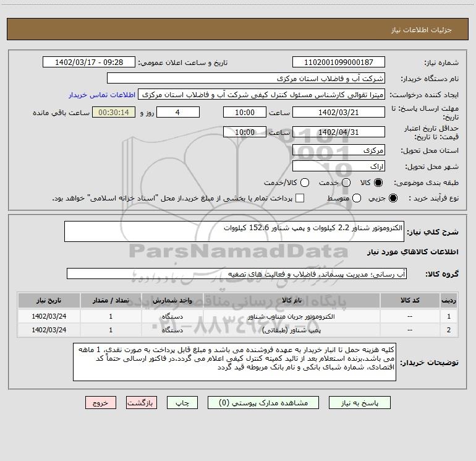Click the تعداد / مقدار column header

point(111,300)
